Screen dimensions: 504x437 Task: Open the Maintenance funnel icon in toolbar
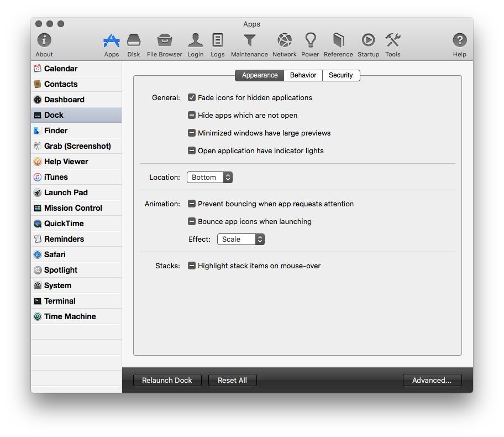tap(249, 40)
